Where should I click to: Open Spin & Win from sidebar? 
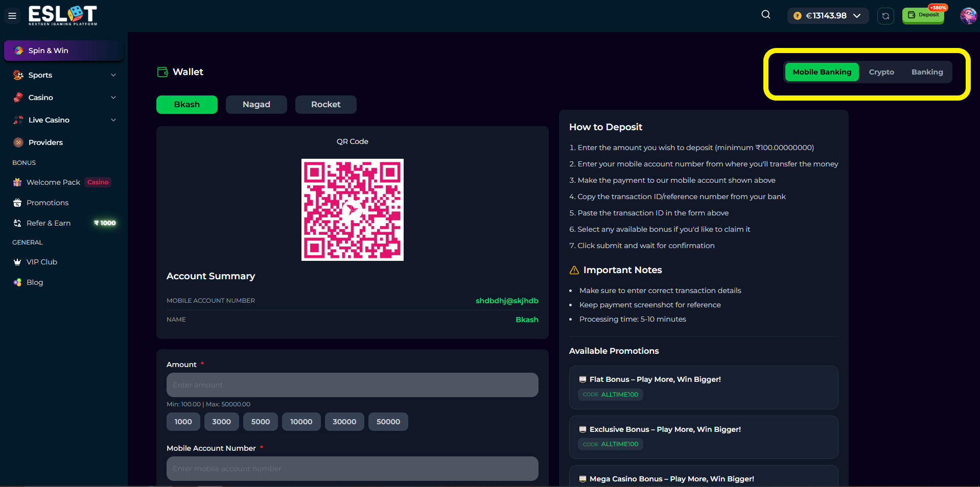click(x=64, y=51)
